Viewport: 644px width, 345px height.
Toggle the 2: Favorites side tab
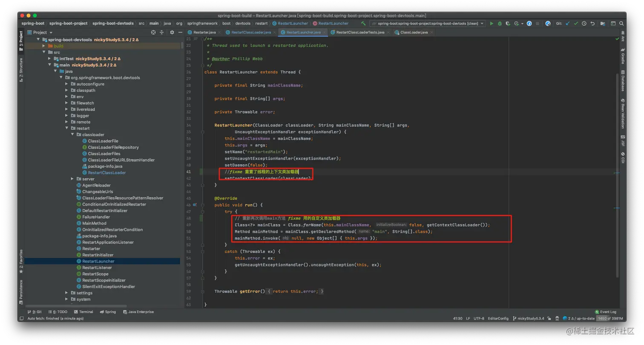click(x=21, y=262)
